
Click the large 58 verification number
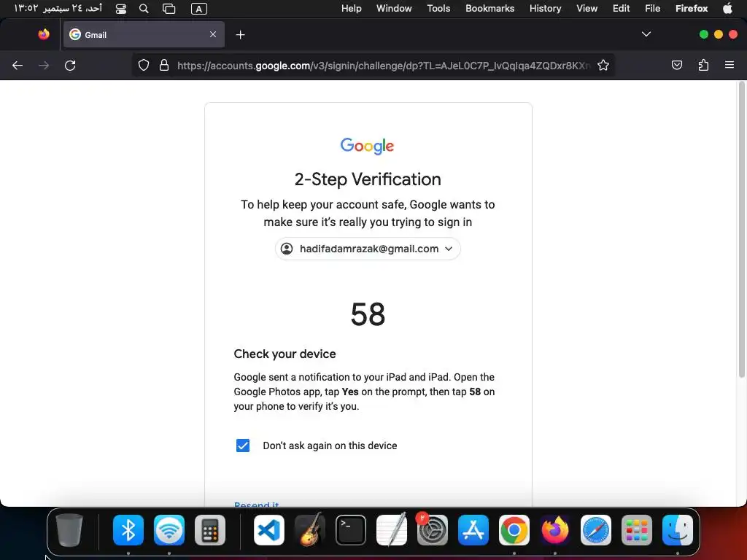pyautogui.click(x=368, y=314)
